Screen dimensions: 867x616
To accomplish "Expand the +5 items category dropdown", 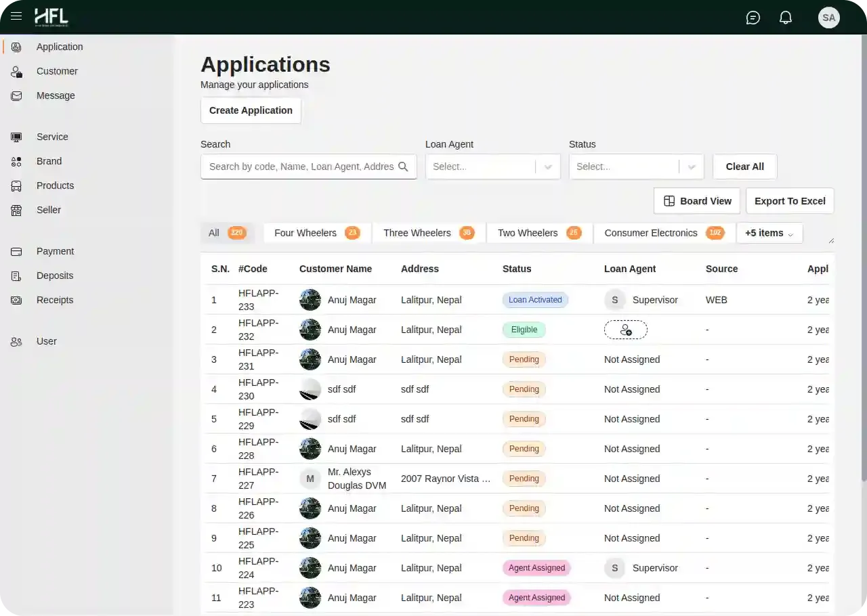I will tap(769, 233).
